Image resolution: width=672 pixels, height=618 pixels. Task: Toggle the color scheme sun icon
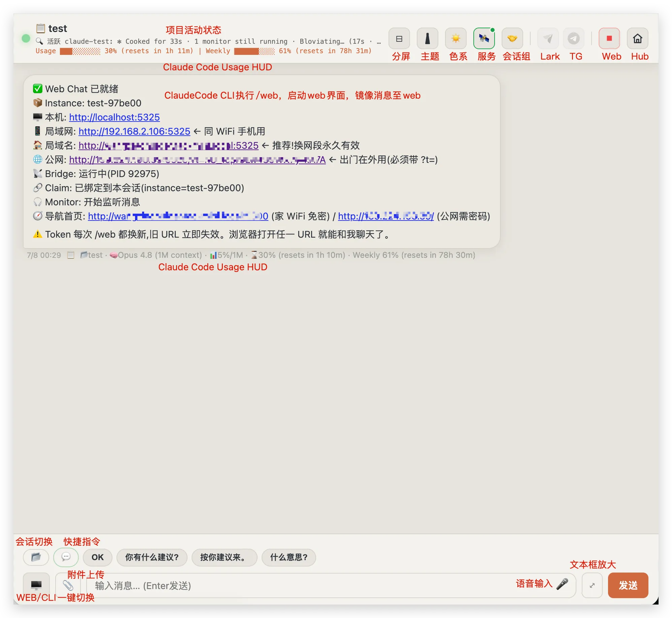456,39
